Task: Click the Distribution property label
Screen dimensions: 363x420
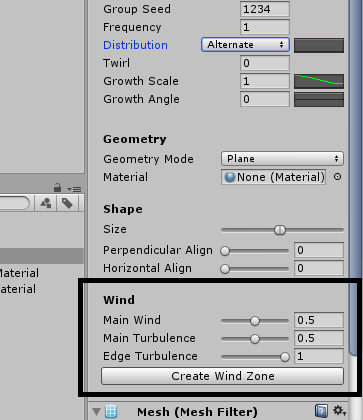Action: (135, 45)
